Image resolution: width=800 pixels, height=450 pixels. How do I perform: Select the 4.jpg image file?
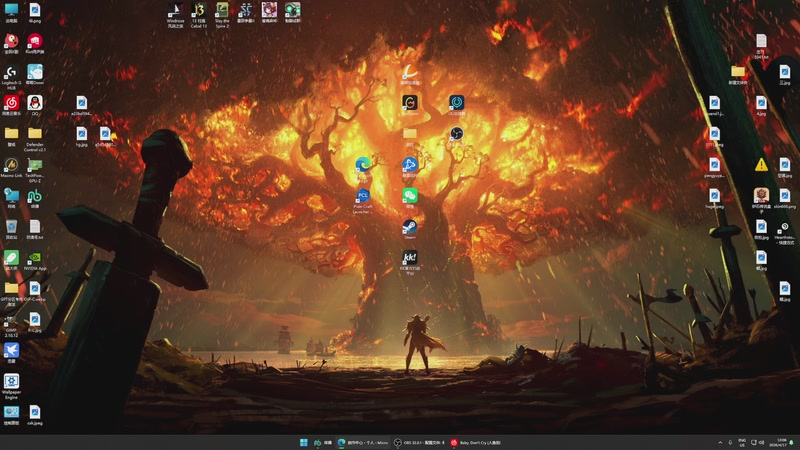point(761,106)
